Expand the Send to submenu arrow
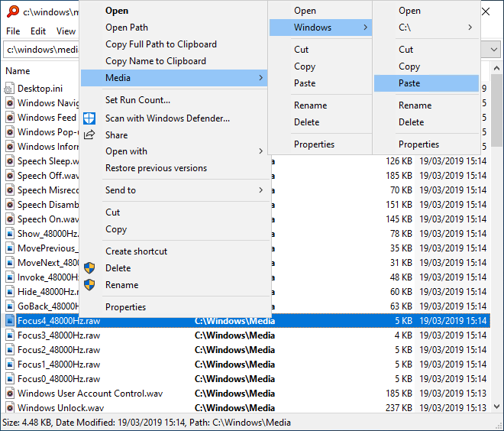Image resolution: width=504 pixels, height=431 pixels. tap(260, 190)
